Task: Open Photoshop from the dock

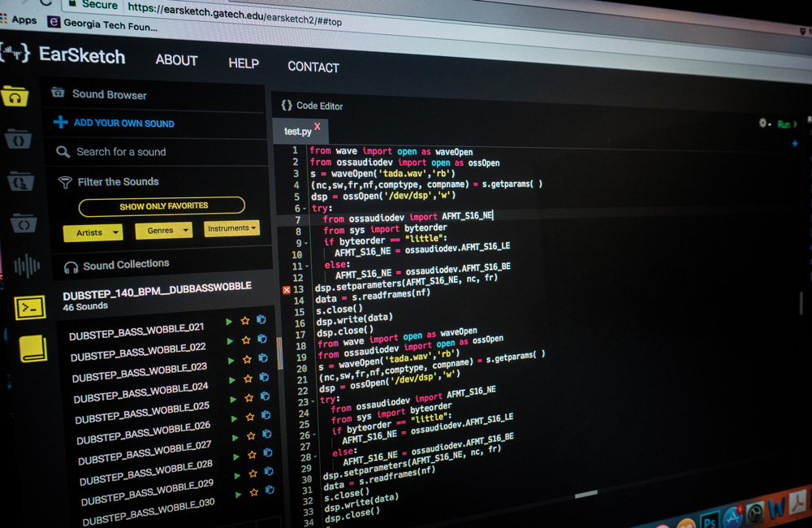Action: pyautogui.click(x=708, y=521)
